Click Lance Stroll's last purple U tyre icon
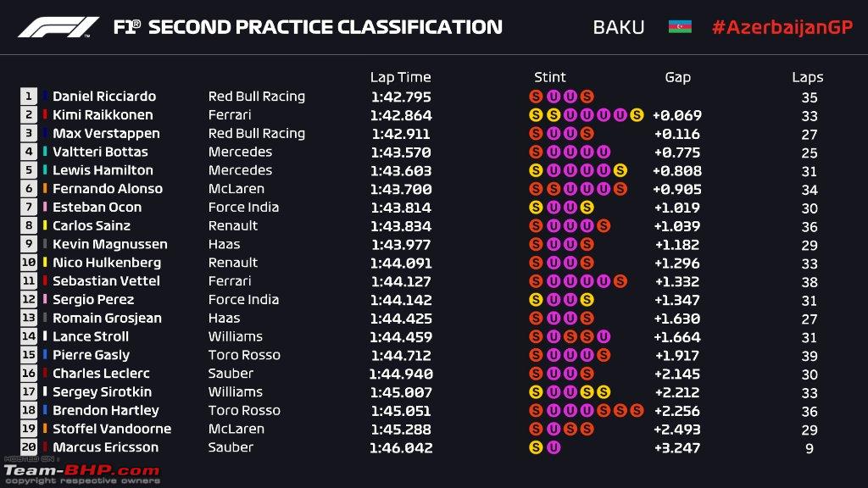This screenshot has width=868, height=488. (x=604, y=336)
